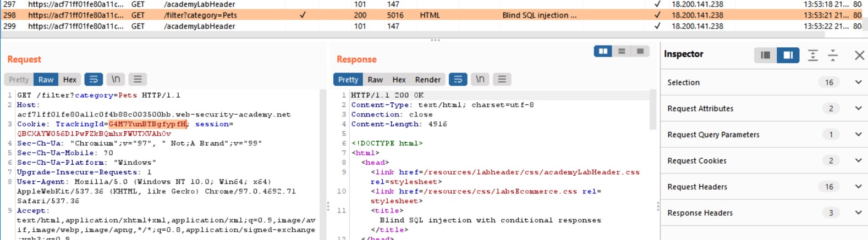The width and height of the screenshot is (868, 240).
Task: Click the Sec-Ch-Ua-Platform header line
Action: pos(86,163)
